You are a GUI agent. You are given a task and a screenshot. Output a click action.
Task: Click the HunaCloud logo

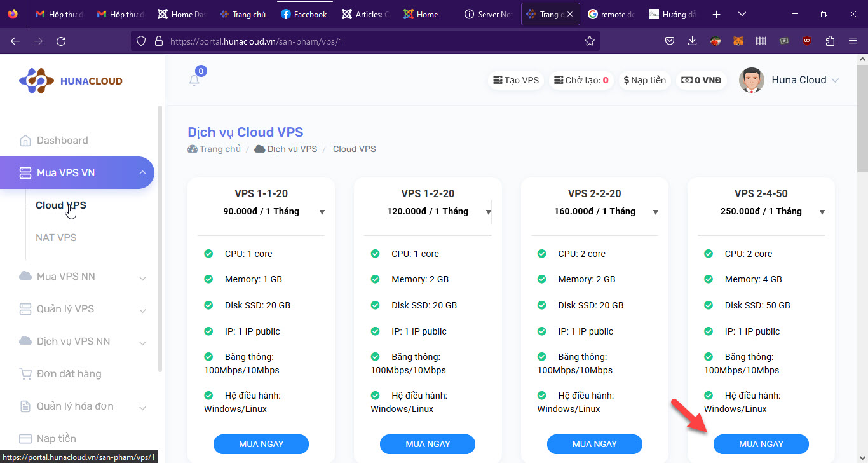pos(70,80)
